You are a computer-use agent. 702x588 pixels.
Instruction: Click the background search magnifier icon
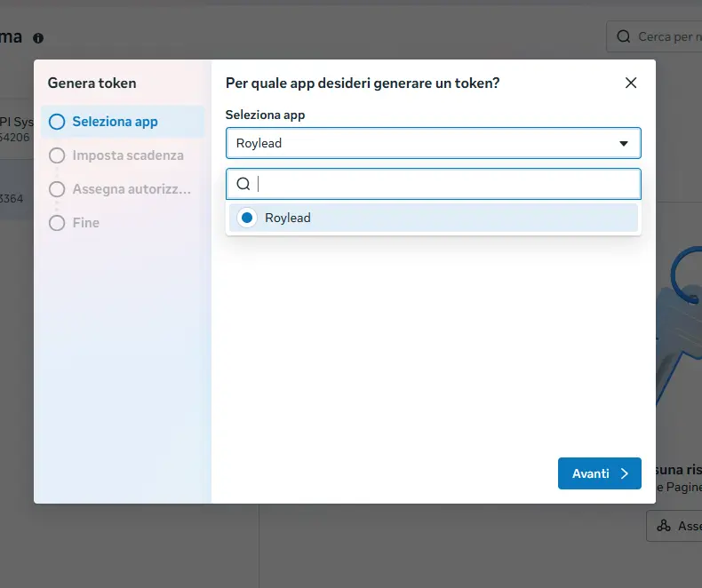(x=623, y=36)
